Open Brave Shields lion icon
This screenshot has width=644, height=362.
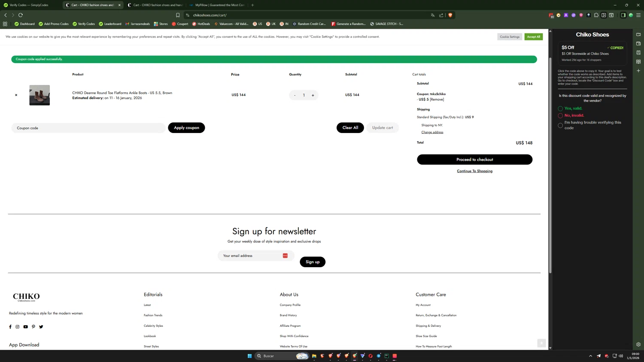tap(450, 15)
